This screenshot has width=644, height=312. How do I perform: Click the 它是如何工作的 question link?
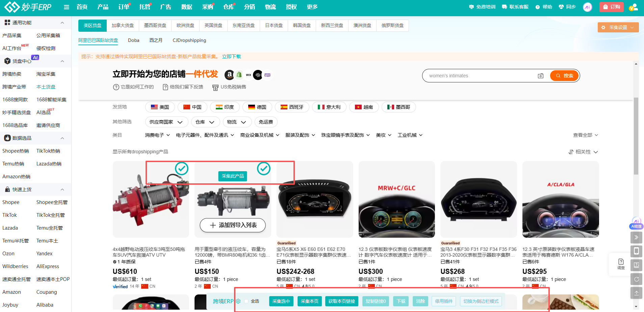(133, 87)
